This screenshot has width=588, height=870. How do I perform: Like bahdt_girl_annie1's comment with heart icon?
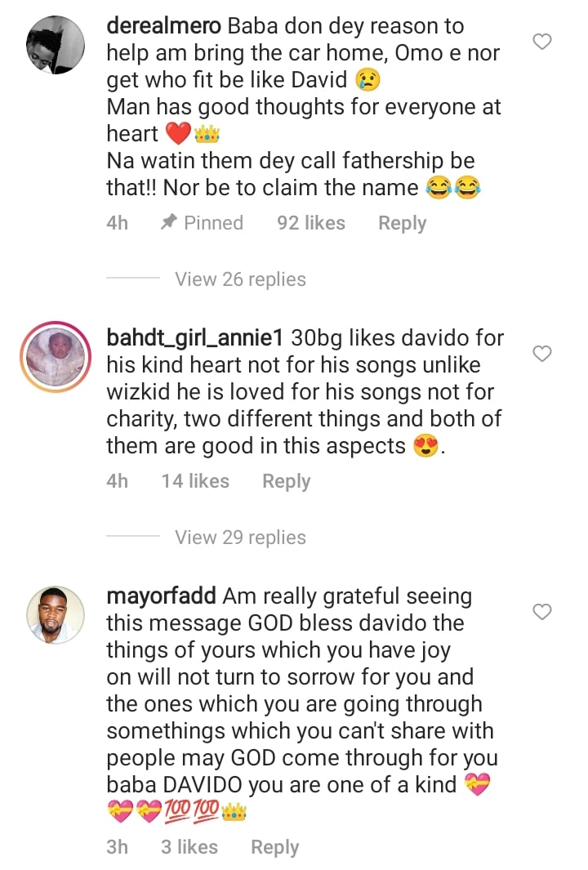[x=542, y=354]
